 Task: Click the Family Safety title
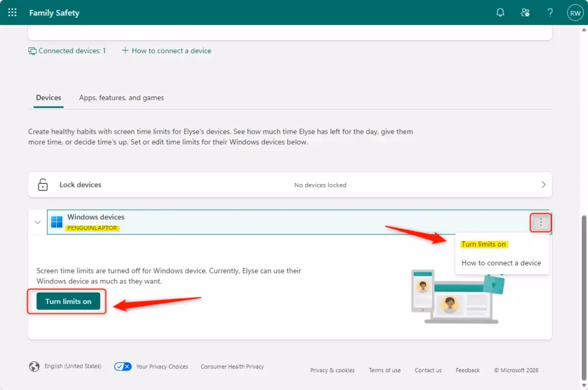[x=55, y=13]
